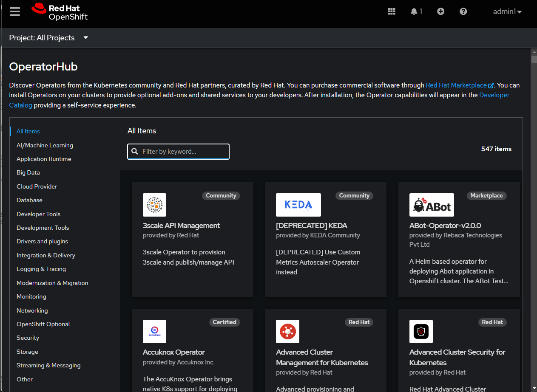The image size is (537, 392).
Task: Open the [DEPRECATED] KEDA operator title
Action: coord(312,226)
